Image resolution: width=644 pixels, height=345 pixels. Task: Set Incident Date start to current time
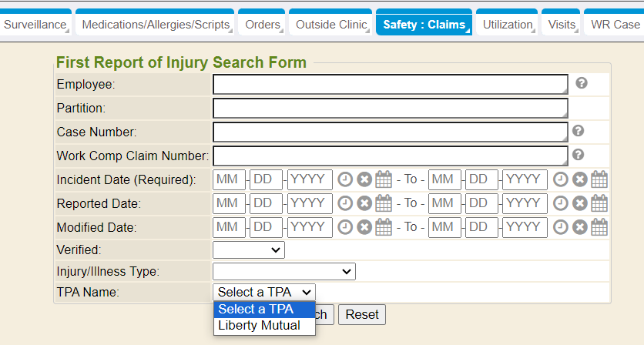(x=345, y=179)
